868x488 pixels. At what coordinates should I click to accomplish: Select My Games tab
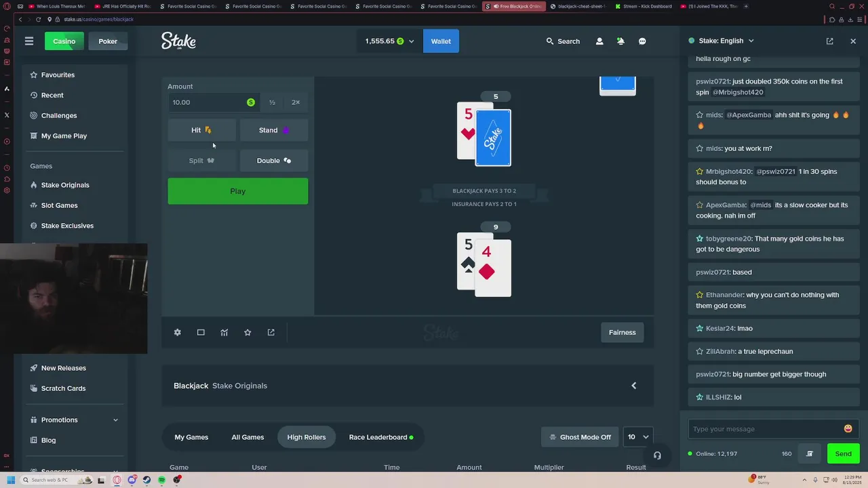coord(191,437)
